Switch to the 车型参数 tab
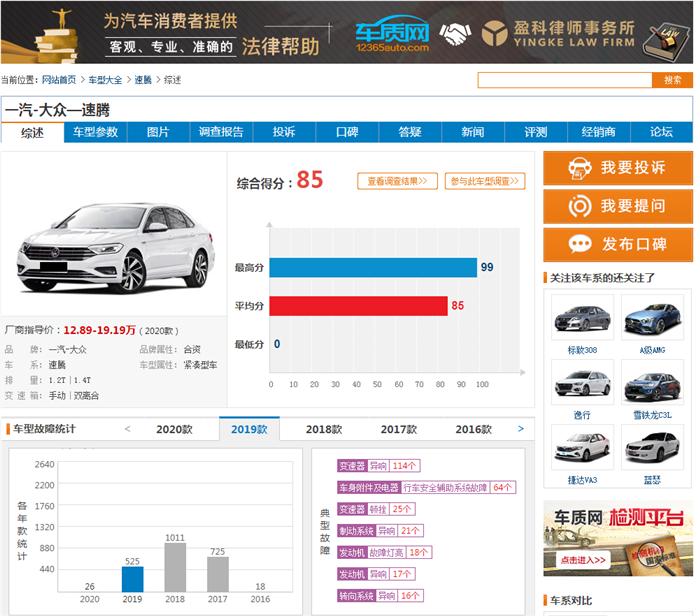 [96, 132]
